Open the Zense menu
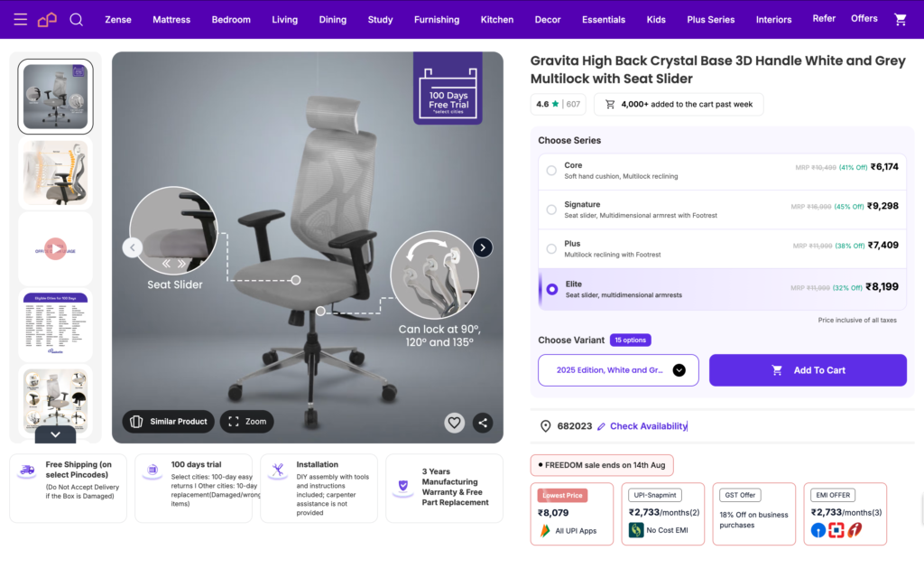This screenshot has width=924, height=578. [118, 20]
